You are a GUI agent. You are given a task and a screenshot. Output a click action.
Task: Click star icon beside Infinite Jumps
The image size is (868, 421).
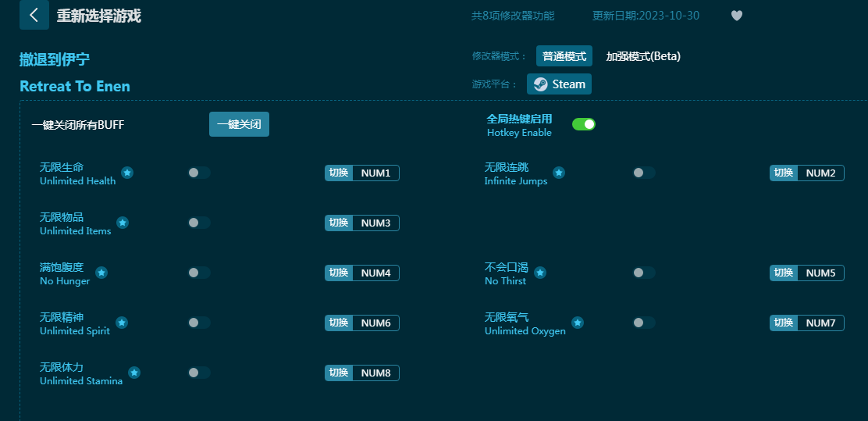click(559, 173)
